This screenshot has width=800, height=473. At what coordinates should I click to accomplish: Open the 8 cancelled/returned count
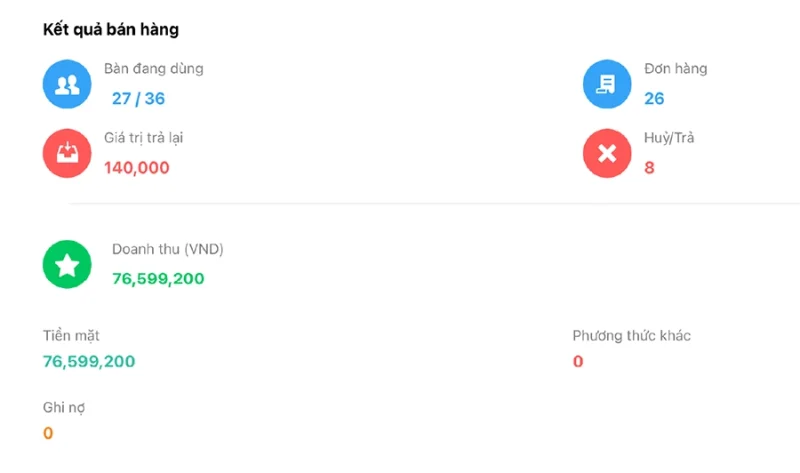point(649,168)
